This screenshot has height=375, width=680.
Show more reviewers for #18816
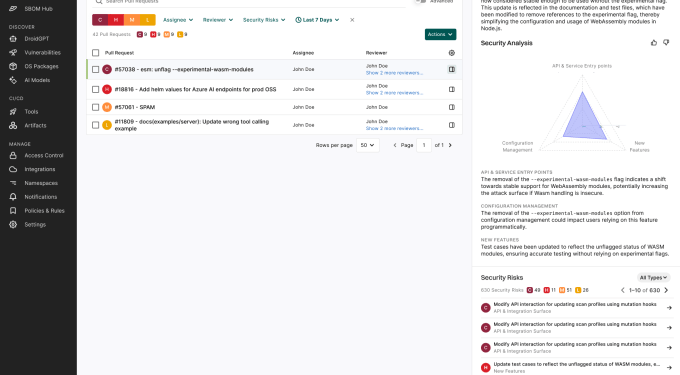394,93
